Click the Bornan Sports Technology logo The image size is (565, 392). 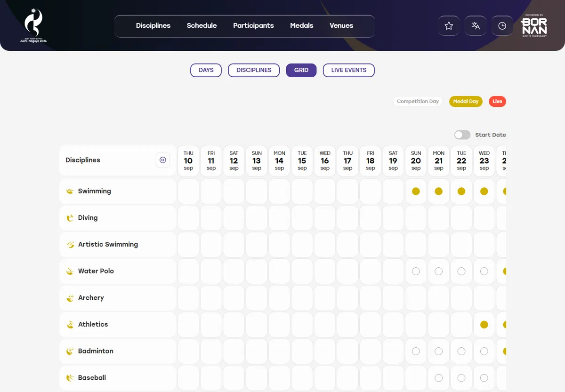tap(534, 25)
